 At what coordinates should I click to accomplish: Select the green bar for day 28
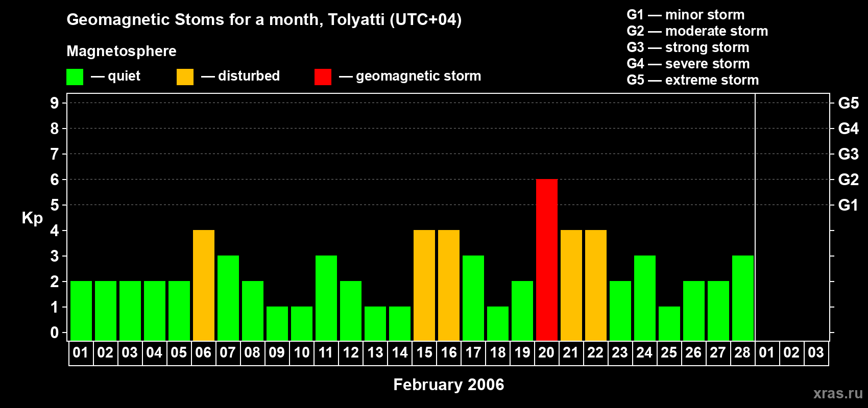click(743, 298)
